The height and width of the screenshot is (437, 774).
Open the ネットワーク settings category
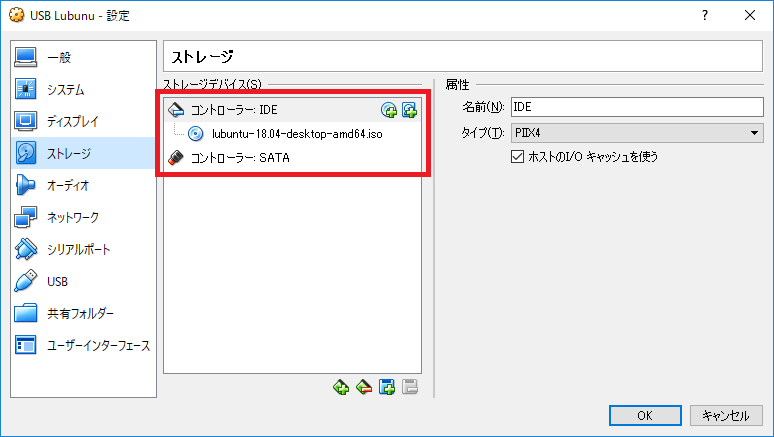point(83,217)
